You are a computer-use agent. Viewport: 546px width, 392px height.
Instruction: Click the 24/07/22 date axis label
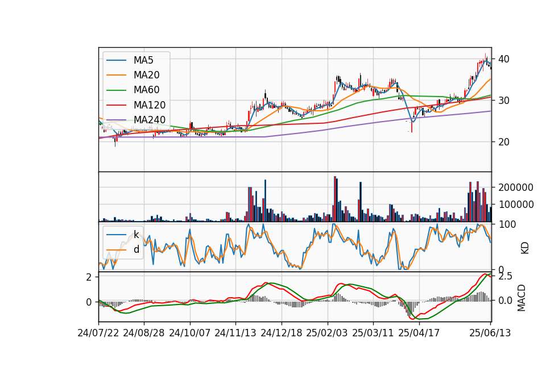[98, 333]
